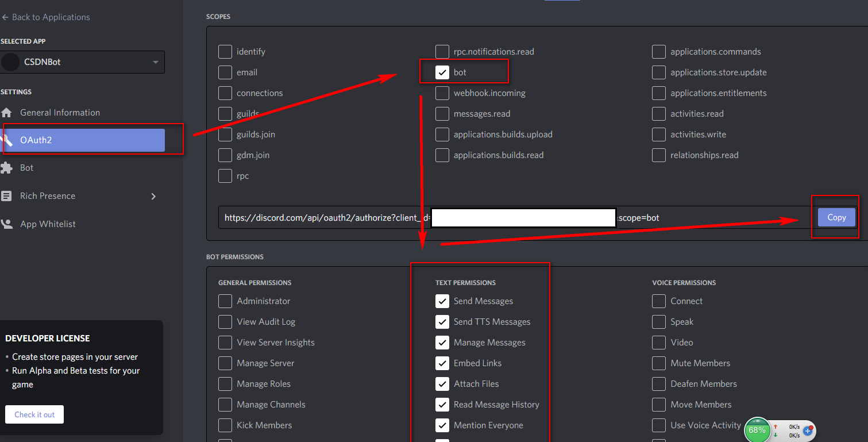Click the DEVELOPER LICENSE heading
The image size is (868, 442).
(48, 339)
